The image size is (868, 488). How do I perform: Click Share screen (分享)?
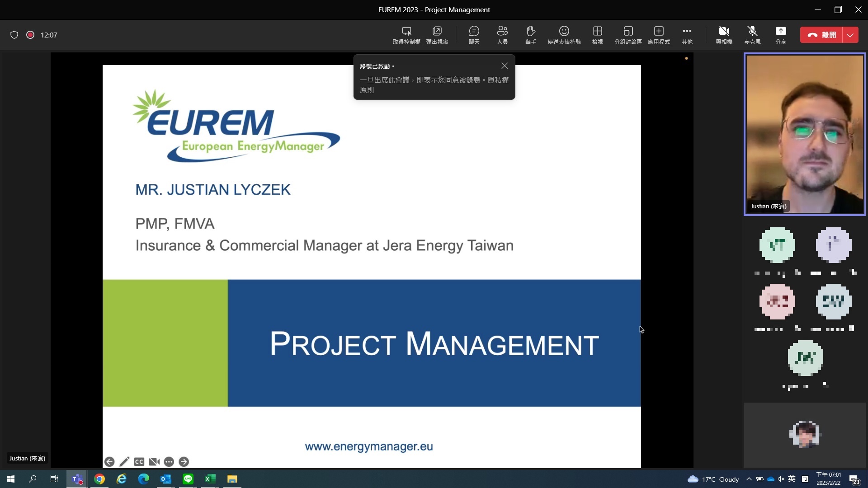(780, 35)
